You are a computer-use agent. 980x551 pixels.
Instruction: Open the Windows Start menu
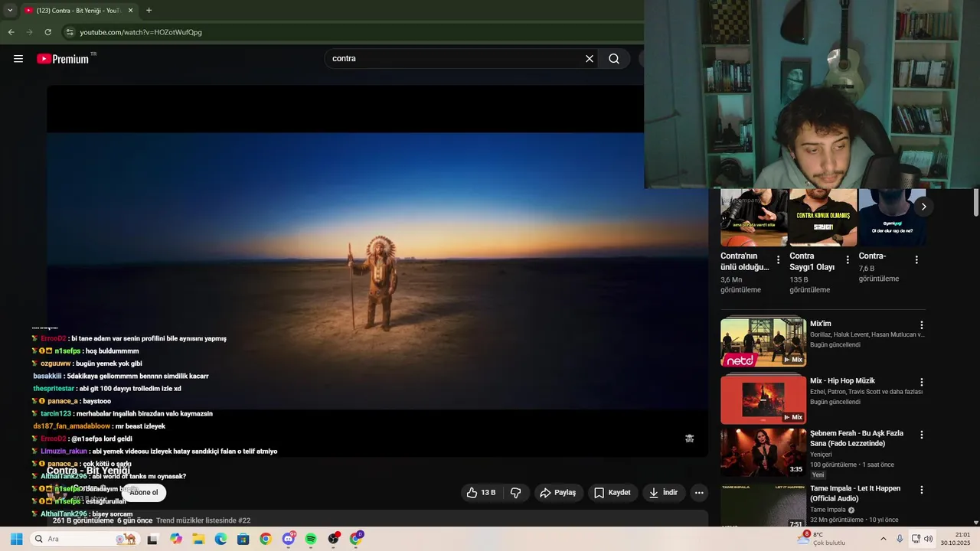[x=16, y=539]
